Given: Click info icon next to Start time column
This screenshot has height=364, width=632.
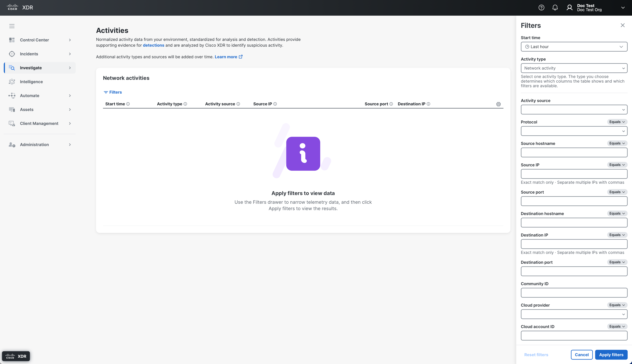Looking at the screenshot, I should coord(128,104).
